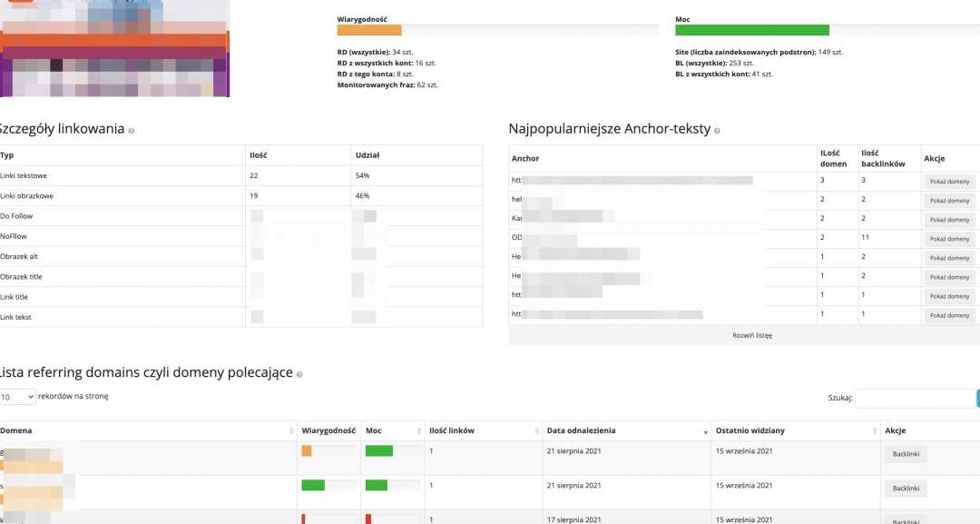Click help icon beside Lista referring domains heading

click(299, 374)
